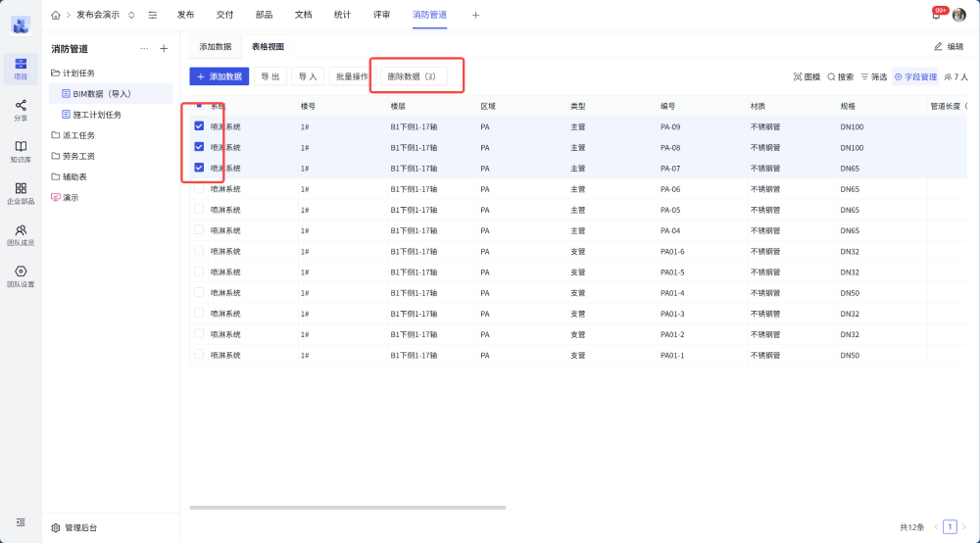Go to 团队成员 team members
980x543 pixels.
tap(21, 234)
